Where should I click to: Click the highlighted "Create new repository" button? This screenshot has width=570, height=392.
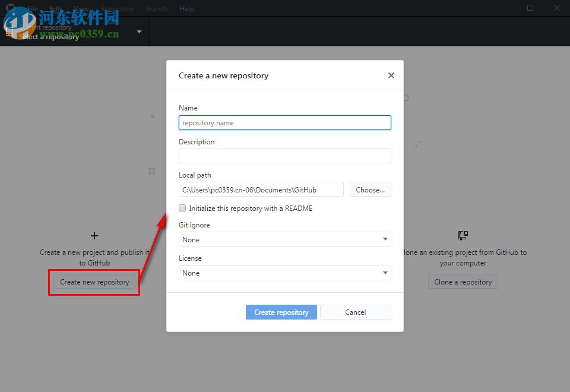click(x=94, y=282)
